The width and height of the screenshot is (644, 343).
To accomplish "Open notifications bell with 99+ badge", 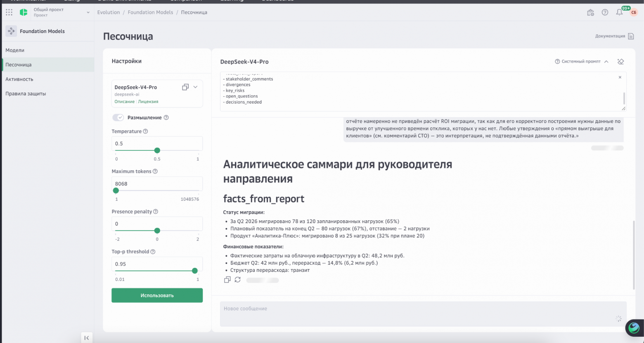I will tap(619, 12).
